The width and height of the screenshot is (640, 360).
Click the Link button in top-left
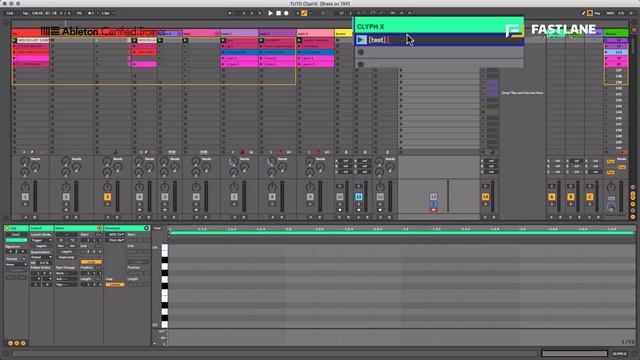[x=10, y=13]
